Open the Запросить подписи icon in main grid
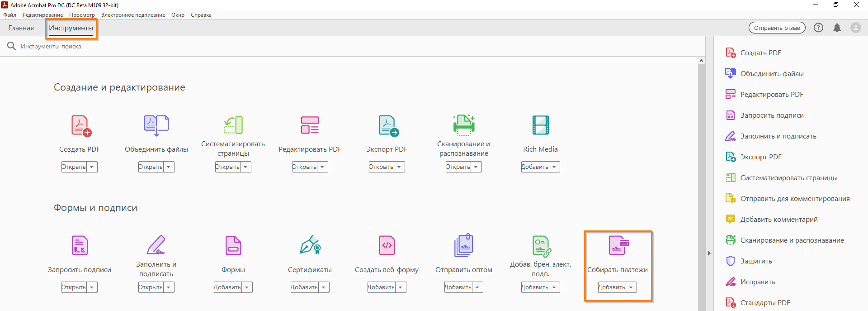Image resolution: width=868 pixels, height=311 pixels. tap(80, 245)
